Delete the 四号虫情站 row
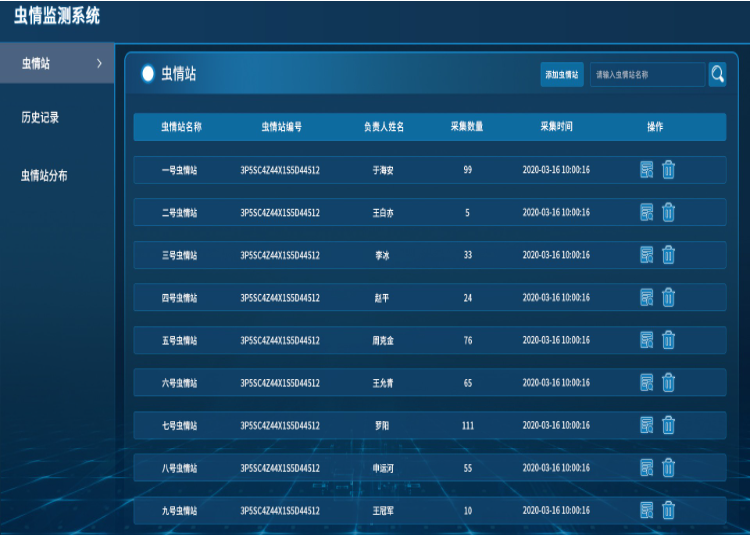 click(x=668, y=297)
